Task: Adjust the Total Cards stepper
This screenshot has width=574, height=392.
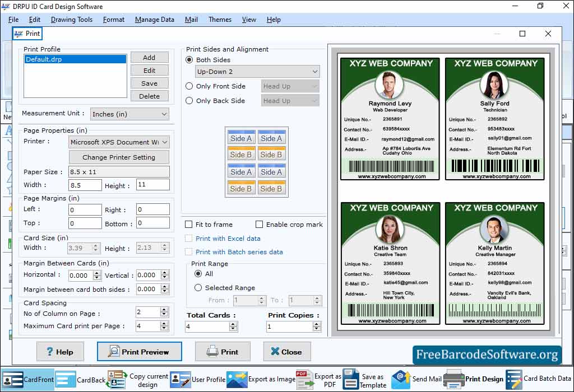Action: click(233, 326)
